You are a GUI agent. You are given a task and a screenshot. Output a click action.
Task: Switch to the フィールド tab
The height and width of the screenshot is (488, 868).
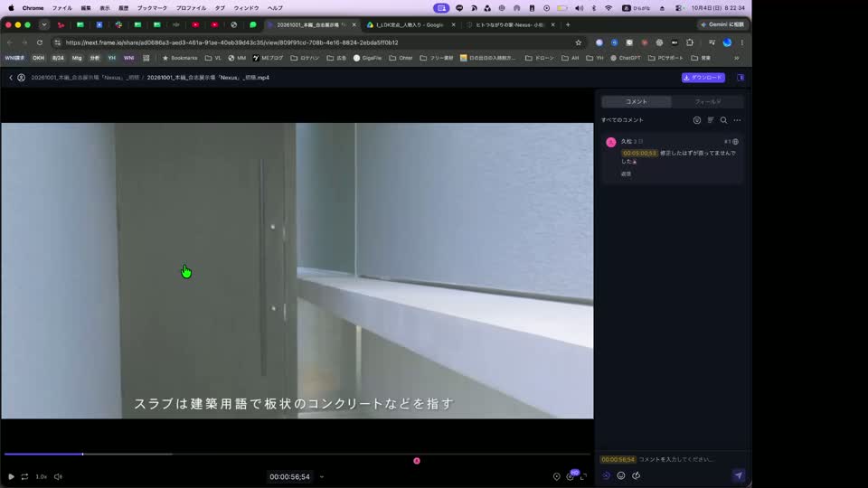707,102
